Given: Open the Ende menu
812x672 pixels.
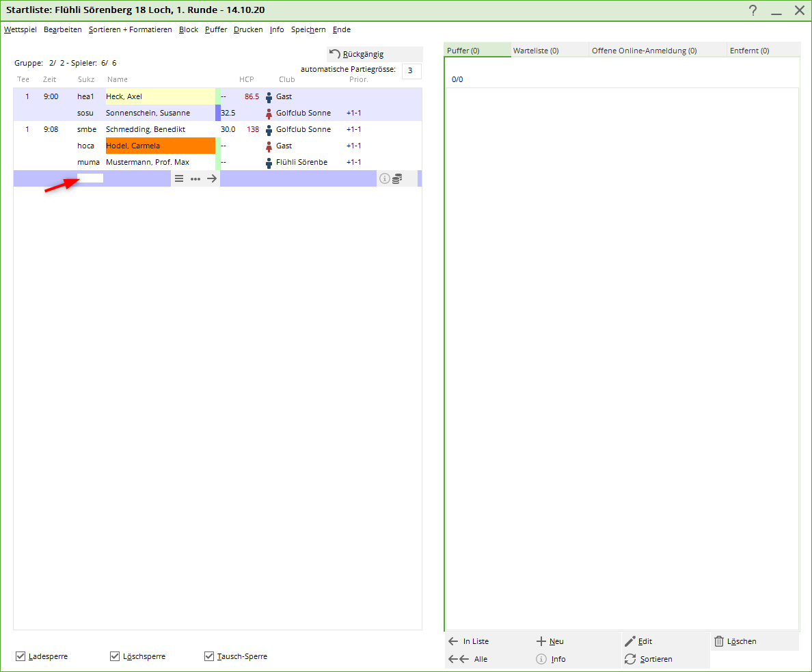Looking at the screenshot, I should click(341, 29).
